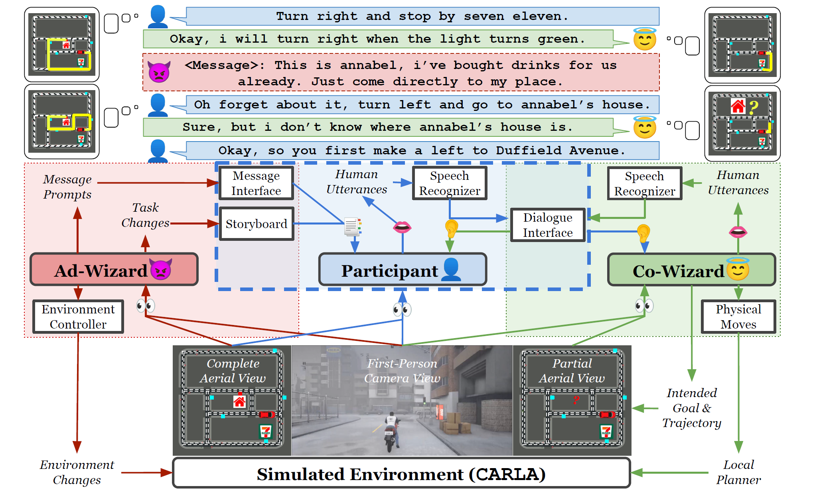Open the First-Person Camera View image
Image resolution: width=819 pixels, height=504 pixels.
(402, 400)
